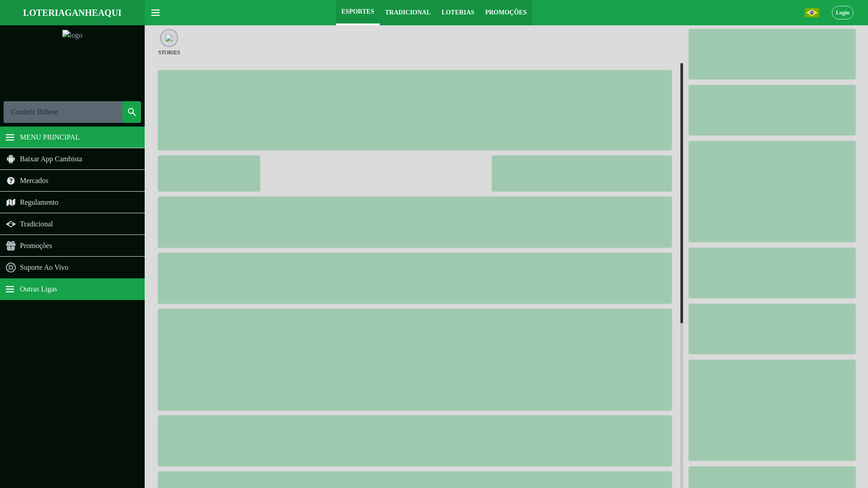Focus the Conferir Bilhete input field
The image size is (868, 488).
pyautogui.click(x=63, y=112)
